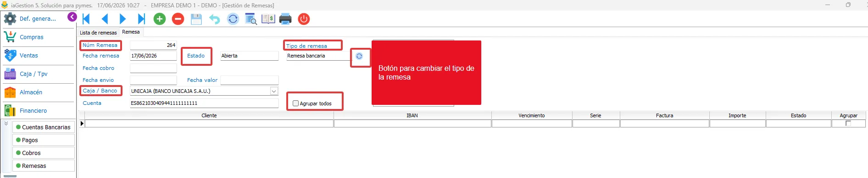Go to the next record
The height and width of the screenshot is (178, 868).
pyautogui.click(x=122, y=19)
